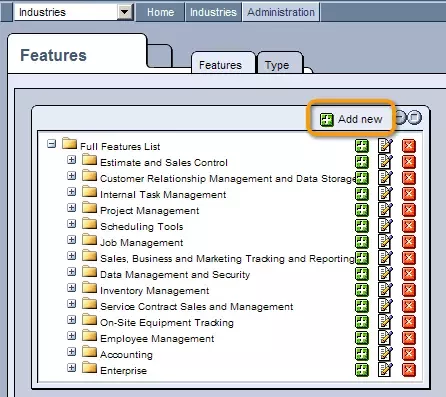The image size is (446, 397).
Task: Delete Internal Task Management
Action: [409, 194]
